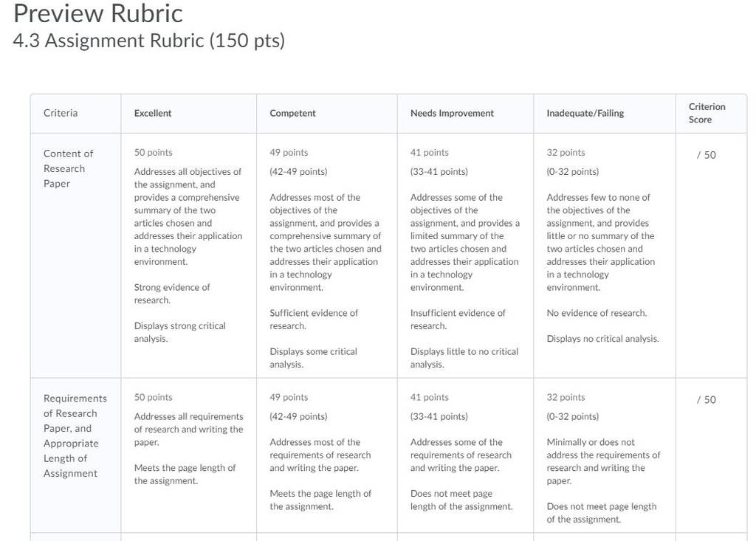Screen dimensions: 756x541
Task: Choose Competent 49 points for Content of Research Paper
Action: [x=289, y=152]
